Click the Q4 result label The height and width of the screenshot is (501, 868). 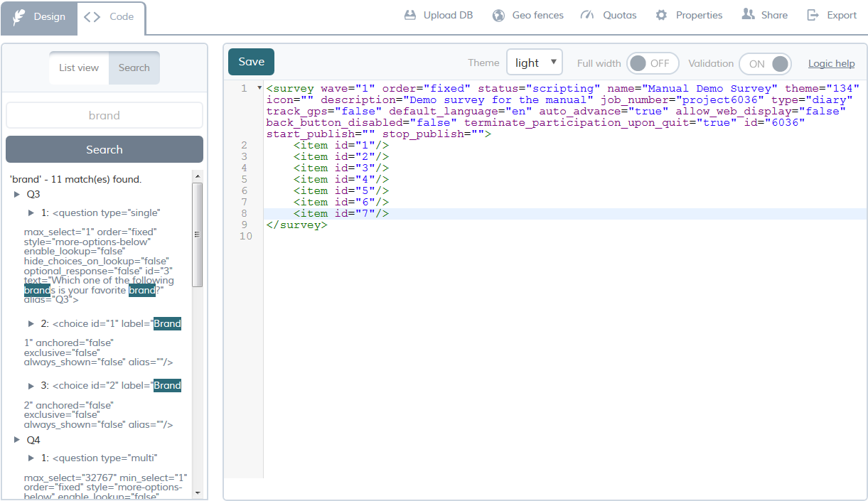33,440
